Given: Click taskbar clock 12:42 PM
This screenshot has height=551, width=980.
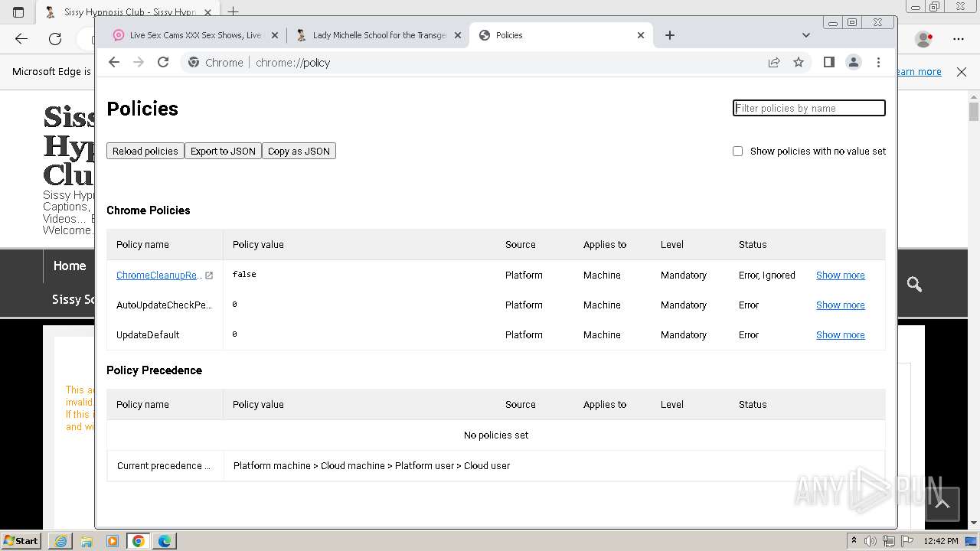Looking at the screenshot, I should [x=940, y=540].
